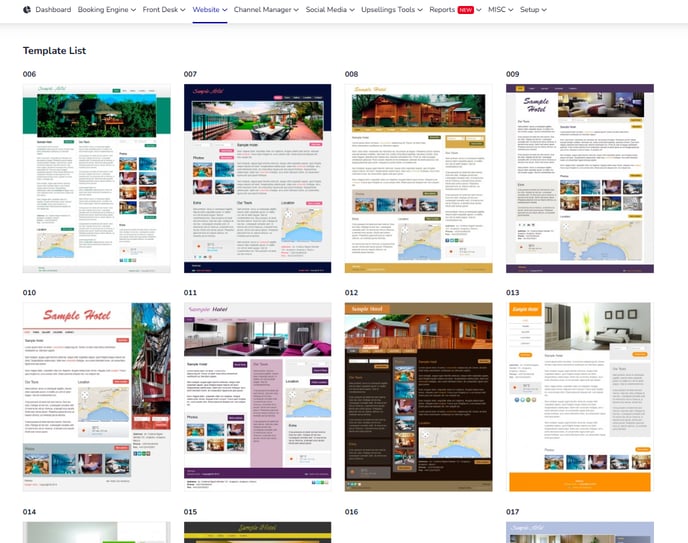688x543 pixels.
Task: Click the 013 template label
Action: (512, 293)
